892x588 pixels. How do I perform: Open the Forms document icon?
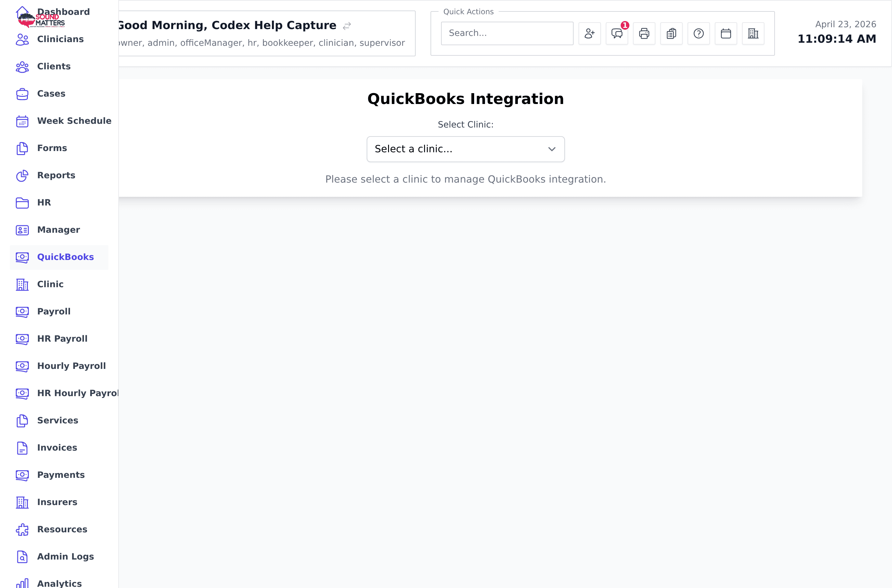pyautogui.click(x=22, y=149)
